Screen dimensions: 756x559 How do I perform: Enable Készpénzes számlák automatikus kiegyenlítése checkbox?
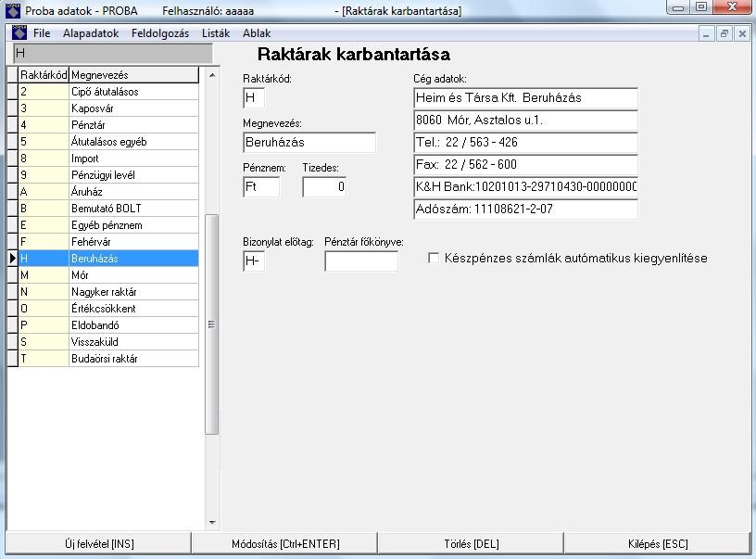point(434,259)
